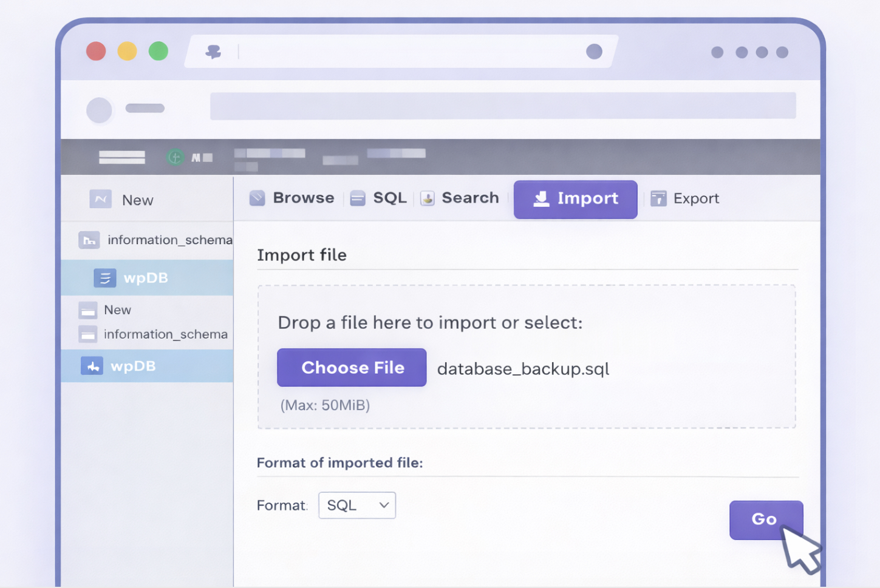The height and width of the screenshot is (588, 880).
Task: Switch to the Browse tab
Action: pyautogui.click(x=303, y=198)
